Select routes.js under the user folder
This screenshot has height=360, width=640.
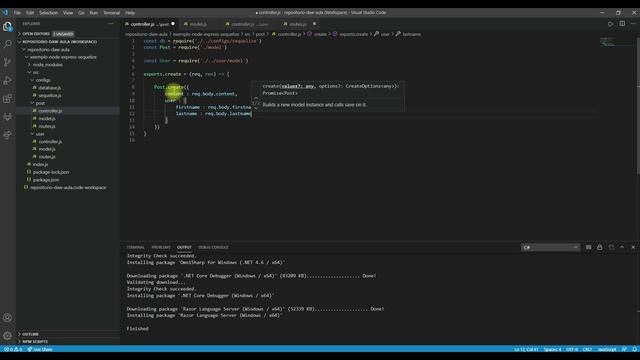[47, 157]
